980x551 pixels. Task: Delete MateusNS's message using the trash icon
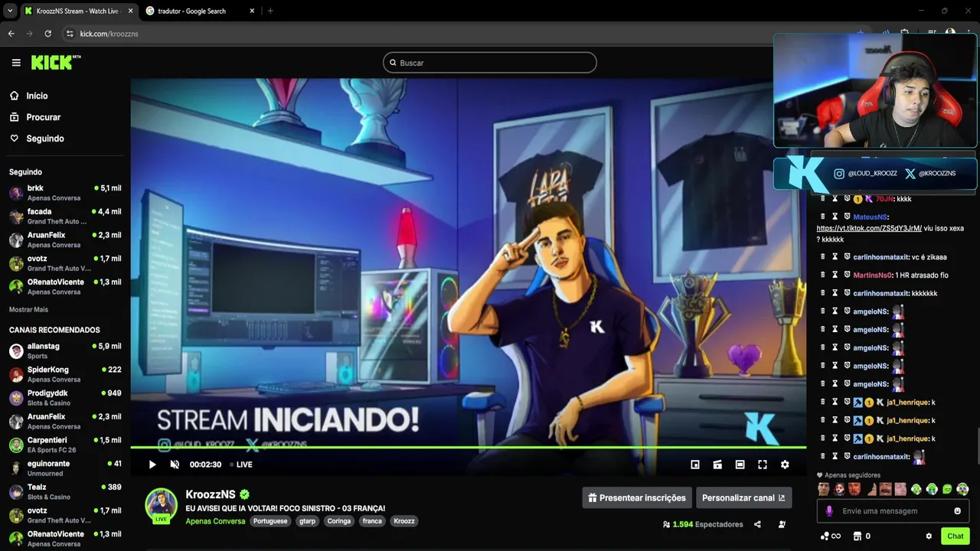[x=823, y=217]
